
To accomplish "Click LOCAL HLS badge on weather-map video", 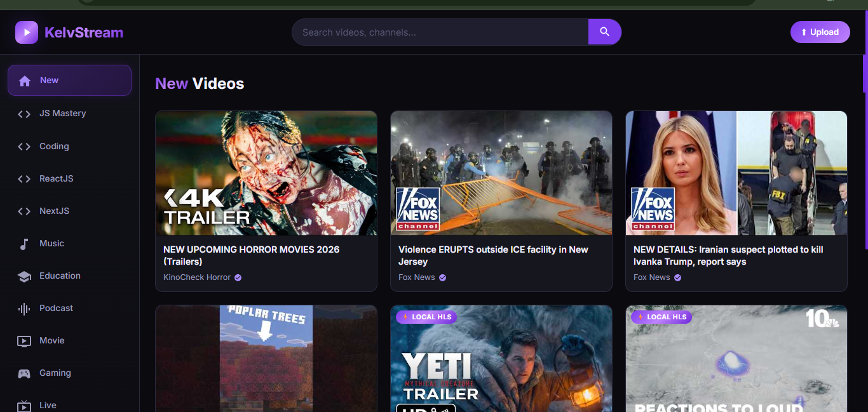I will point(661,317).
